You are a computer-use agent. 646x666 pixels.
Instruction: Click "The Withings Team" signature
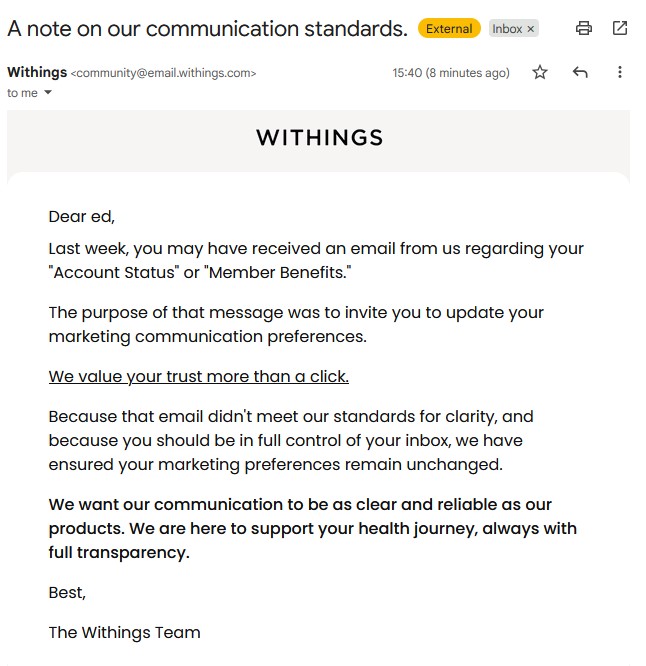(x=124, y=632)
